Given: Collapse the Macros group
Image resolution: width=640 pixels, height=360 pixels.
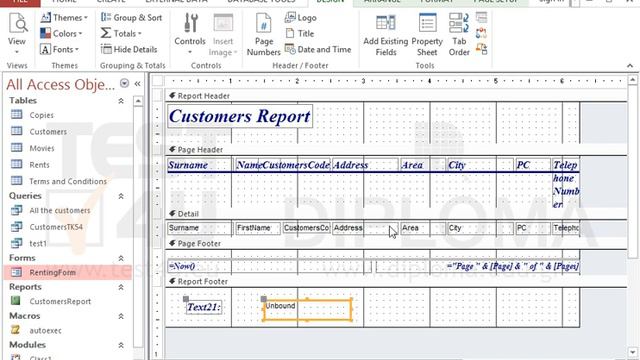Looking at the screenshot, I should coord(121,316).
